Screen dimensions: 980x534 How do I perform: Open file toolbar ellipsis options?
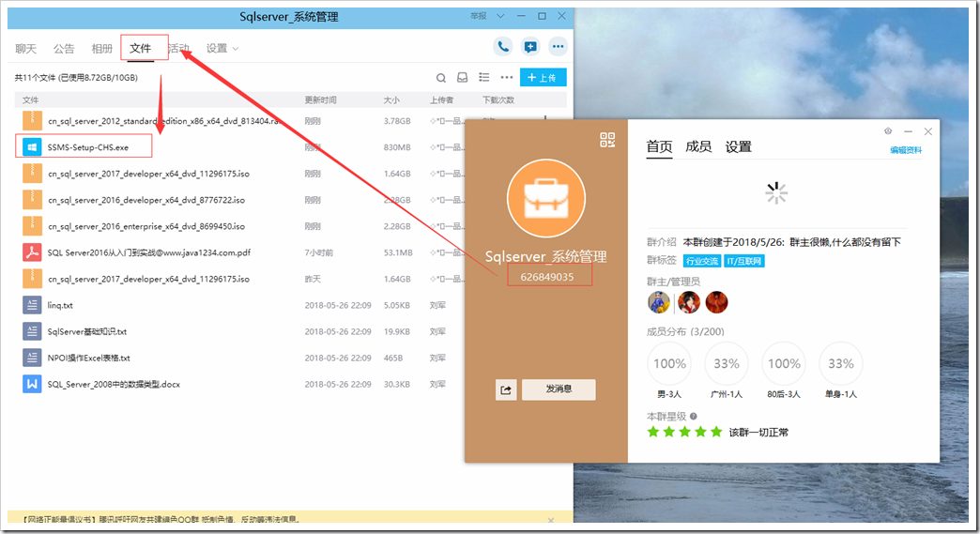pyautogui.click(x=507, y=78)
